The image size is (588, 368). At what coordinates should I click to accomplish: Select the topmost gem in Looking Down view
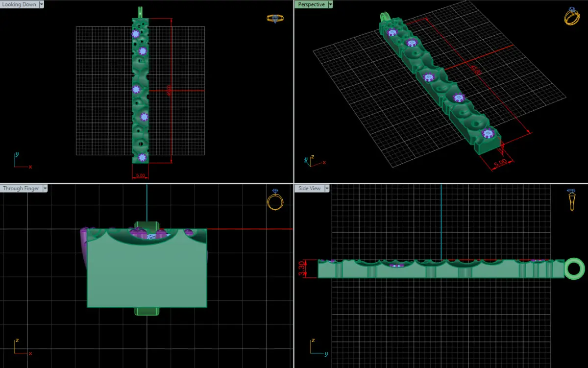tap(136, 34)
